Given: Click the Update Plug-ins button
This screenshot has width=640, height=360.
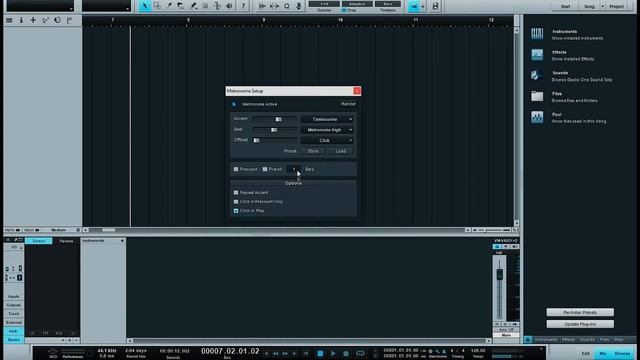Looking at the screenshot, I should [x=580, y=324].
